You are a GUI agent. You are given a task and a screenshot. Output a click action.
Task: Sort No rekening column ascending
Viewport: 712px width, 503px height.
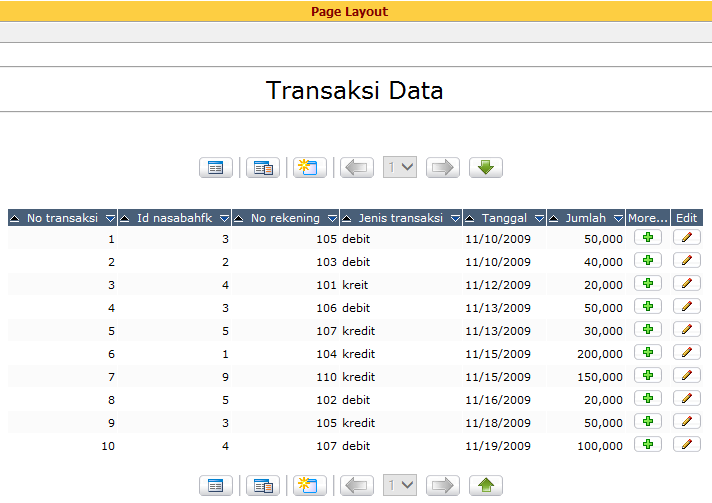click(x=238, y=218)
